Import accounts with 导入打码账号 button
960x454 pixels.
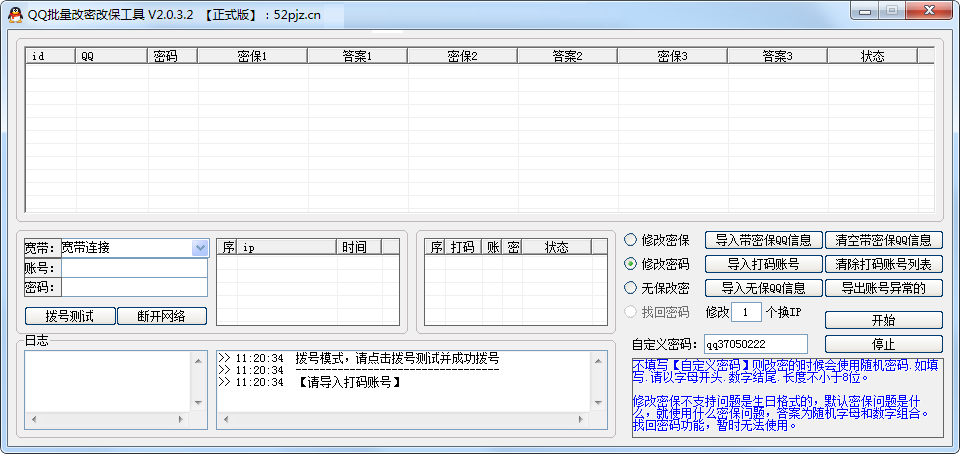[x=764, y=264]
